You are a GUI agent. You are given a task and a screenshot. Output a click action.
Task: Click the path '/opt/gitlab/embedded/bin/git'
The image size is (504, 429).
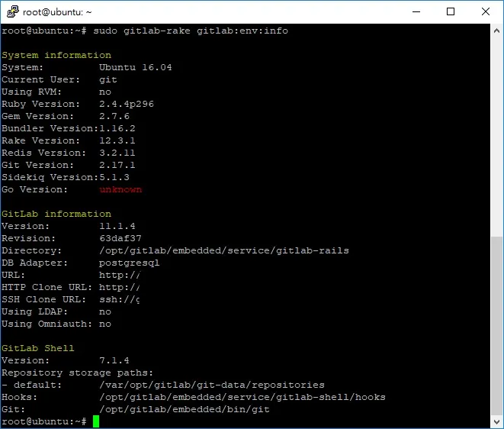pyautogui.click(x=185, y=410)
